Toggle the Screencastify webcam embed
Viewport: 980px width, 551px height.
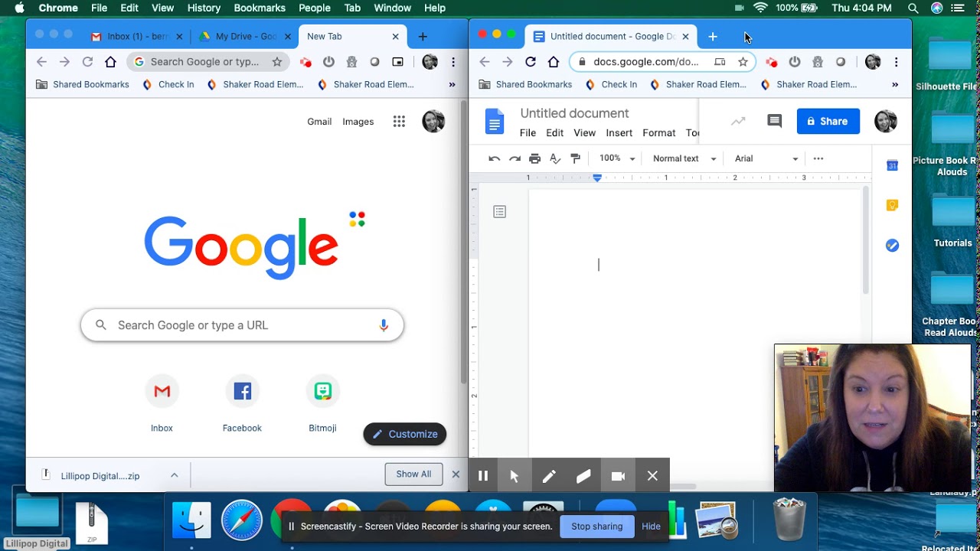(618, 476)
